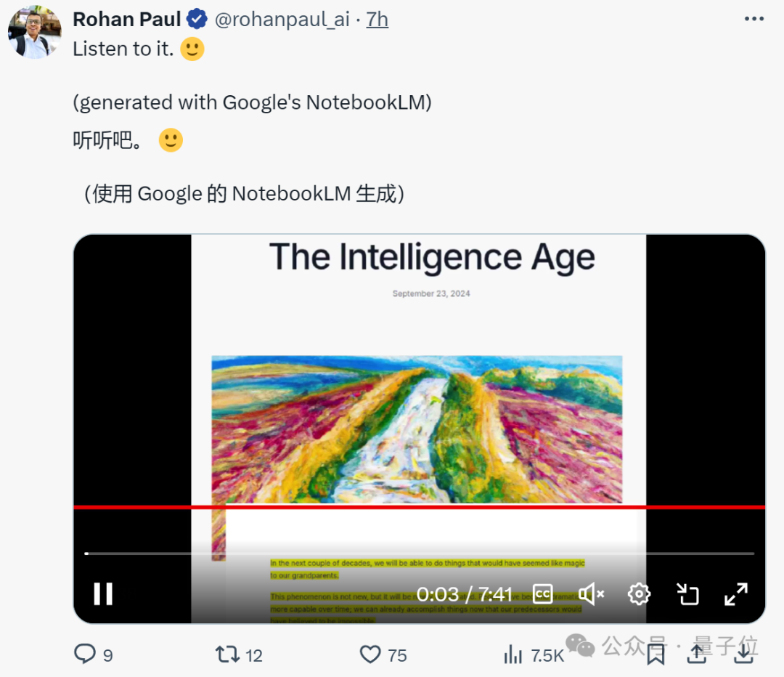The image size is (784, 677).
Task: Click the reply bubble icon
Action: (x=85, y=654)
